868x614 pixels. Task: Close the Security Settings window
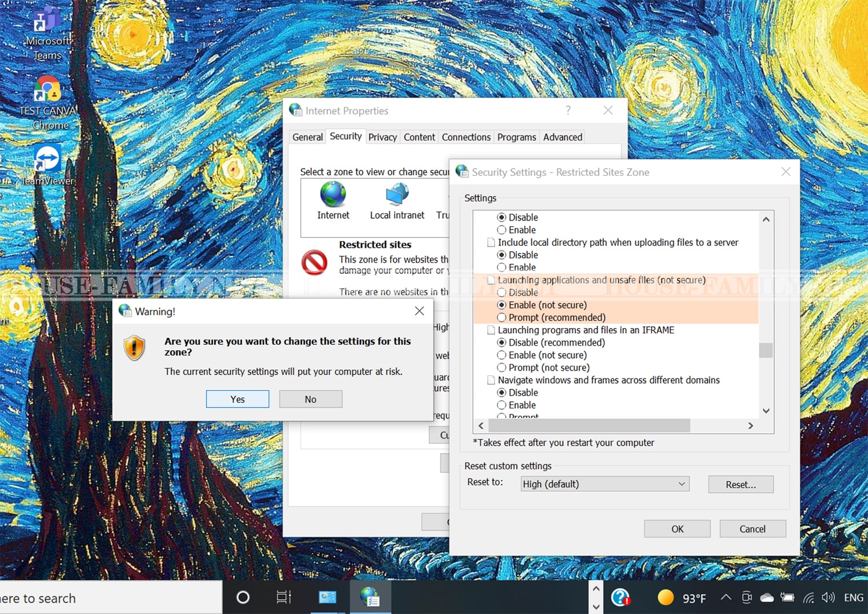coord(786,171)
